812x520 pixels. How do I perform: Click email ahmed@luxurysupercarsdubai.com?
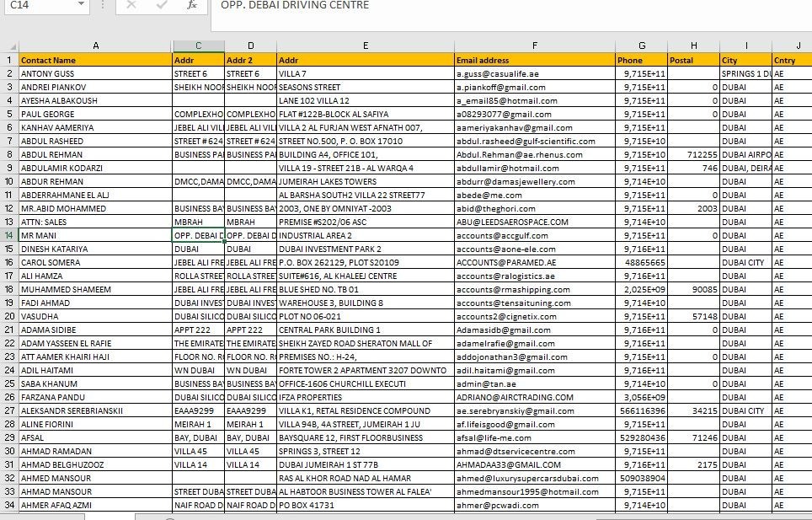[535, 478]
